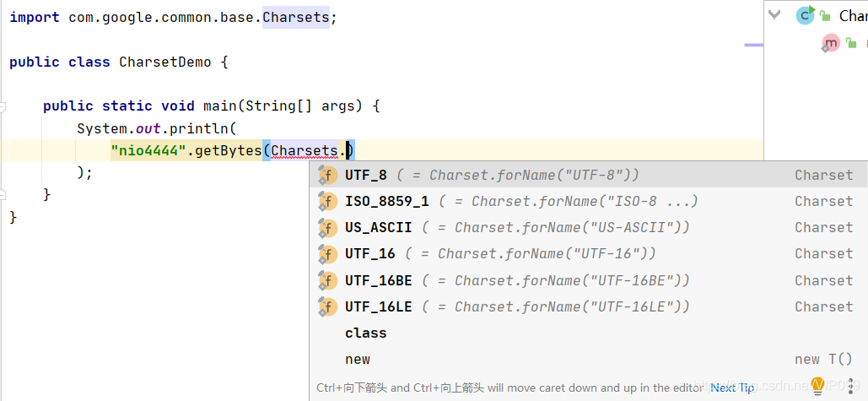Click the method icon in structure panel
The width and height of the screenshot is (868, 401).
pyautogui.click(x=830, y=43)
